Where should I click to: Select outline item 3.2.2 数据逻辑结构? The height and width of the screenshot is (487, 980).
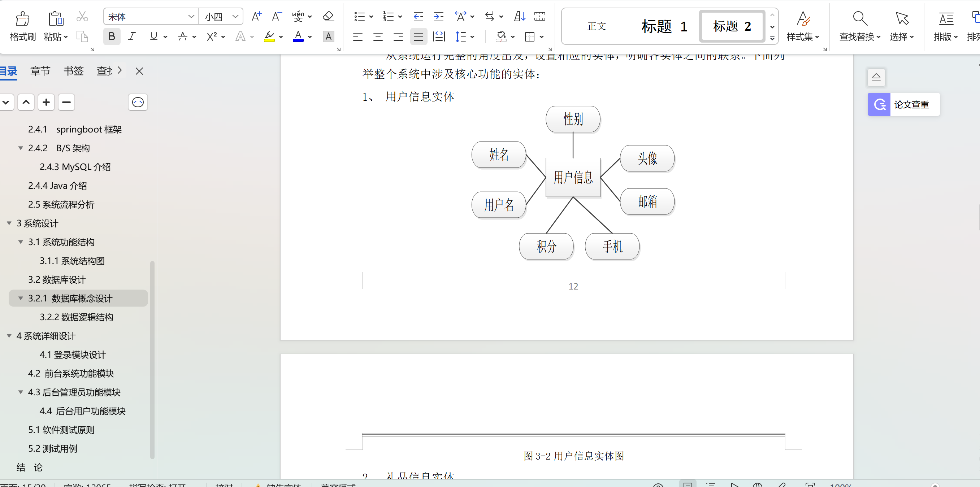coord(77,317)
